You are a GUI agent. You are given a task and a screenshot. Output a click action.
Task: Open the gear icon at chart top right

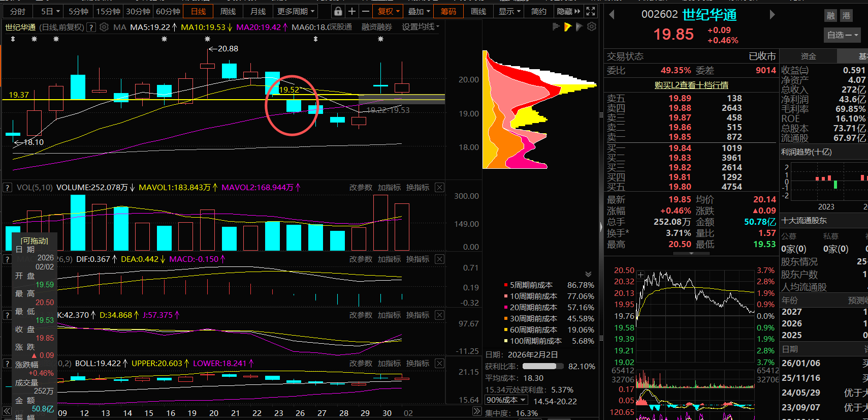pyautogui.click(x=592, y=26)
